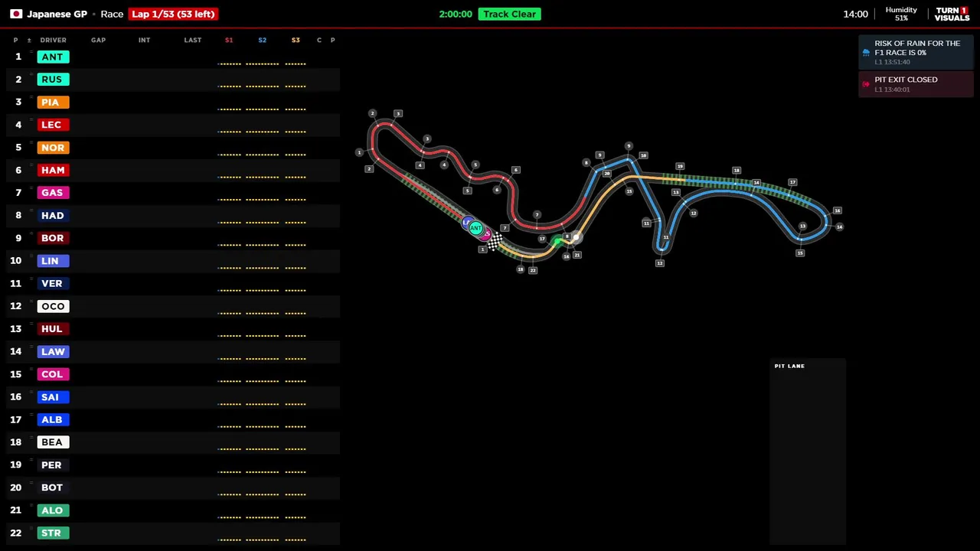Click the checkered start/finish flag on track map
This screenshot has height=551, width=980.
click(x=495, y=242)
